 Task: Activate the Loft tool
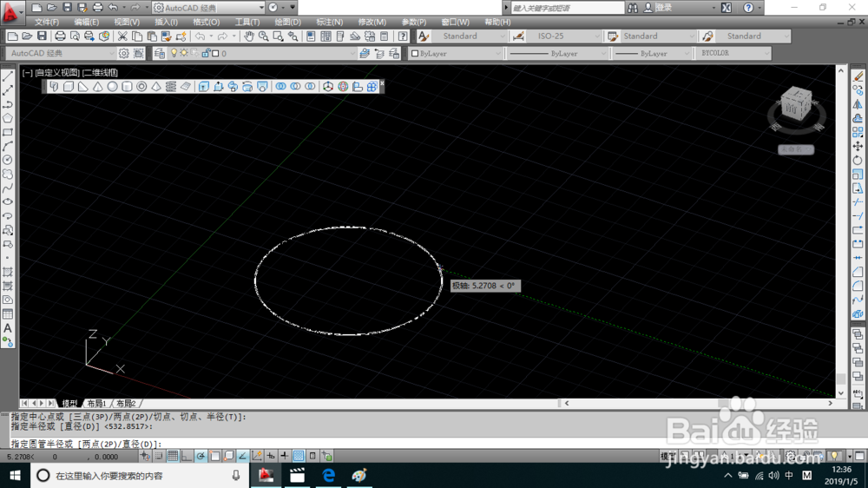262,87
